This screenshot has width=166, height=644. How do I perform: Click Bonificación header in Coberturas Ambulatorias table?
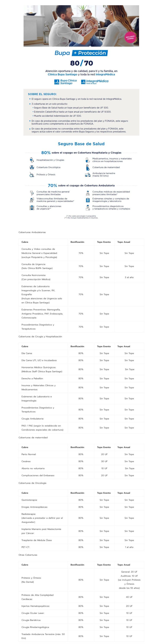pyautogui.click(x=77, y=242)
